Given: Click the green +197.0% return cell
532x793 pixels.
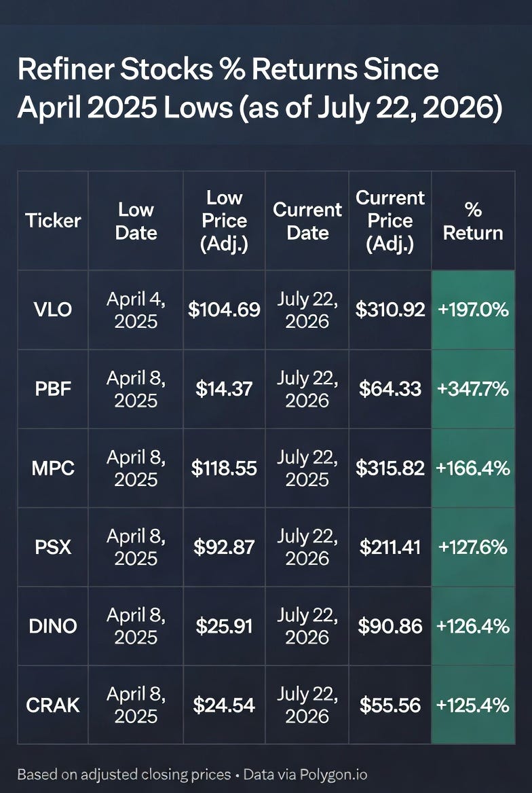Looking at the screenshot, I should 473,310.
